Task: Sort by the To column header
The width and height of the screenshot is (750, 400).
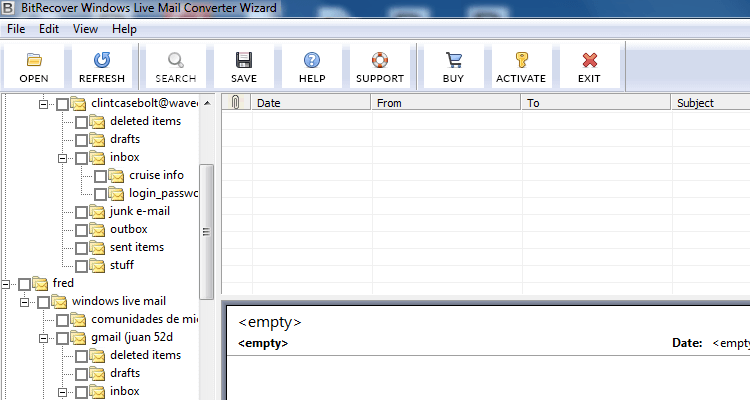Action: pyautogui.click(x=596, y=102)
